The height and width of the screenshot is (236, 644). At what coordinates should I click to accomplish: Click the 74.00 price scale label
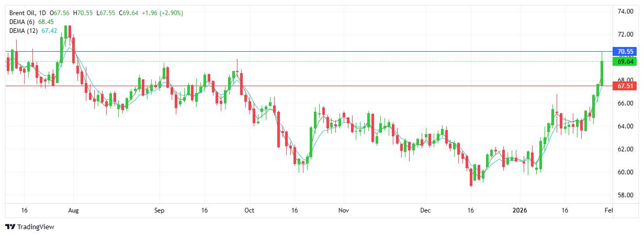pyautogui.click(x=626, y=11)
